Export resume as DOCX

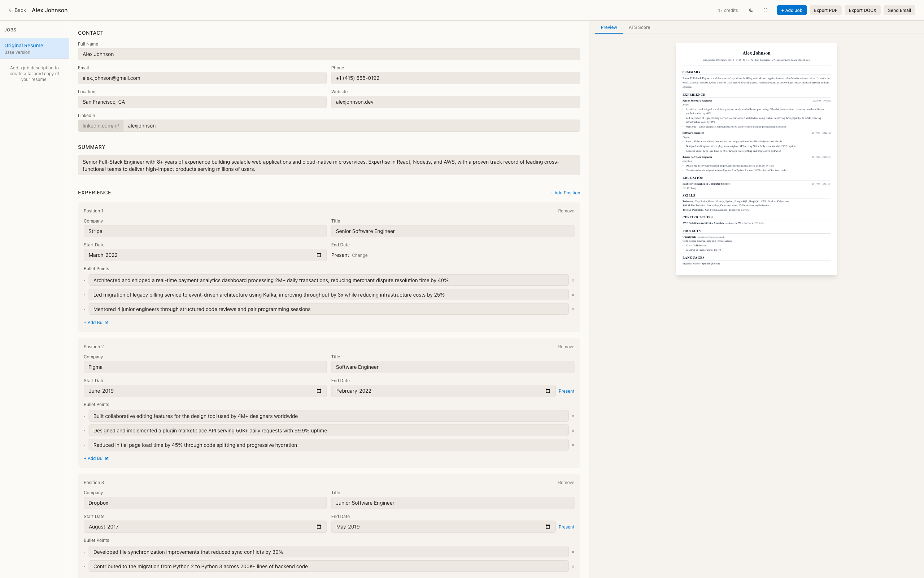coord(862,10)
